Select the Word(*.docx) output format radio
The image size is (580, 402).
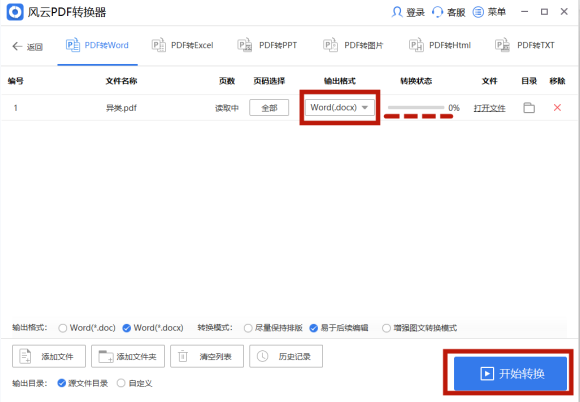coord(153,328)
